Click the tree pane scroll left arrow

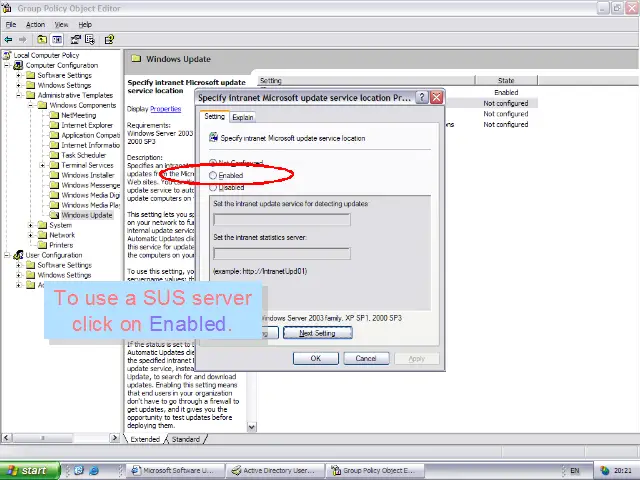tap(6, 438)
